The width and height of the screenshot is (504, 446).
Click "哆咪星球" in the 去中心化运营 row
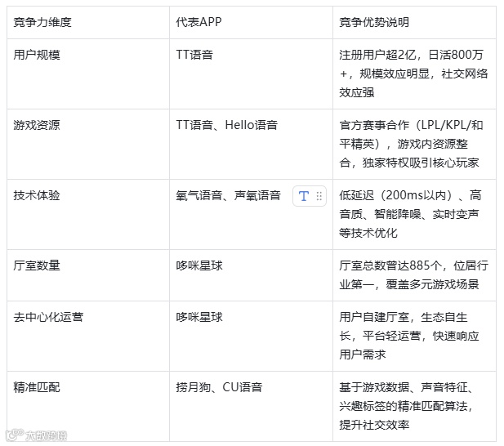pyautogui.click(x=199, y=317)
